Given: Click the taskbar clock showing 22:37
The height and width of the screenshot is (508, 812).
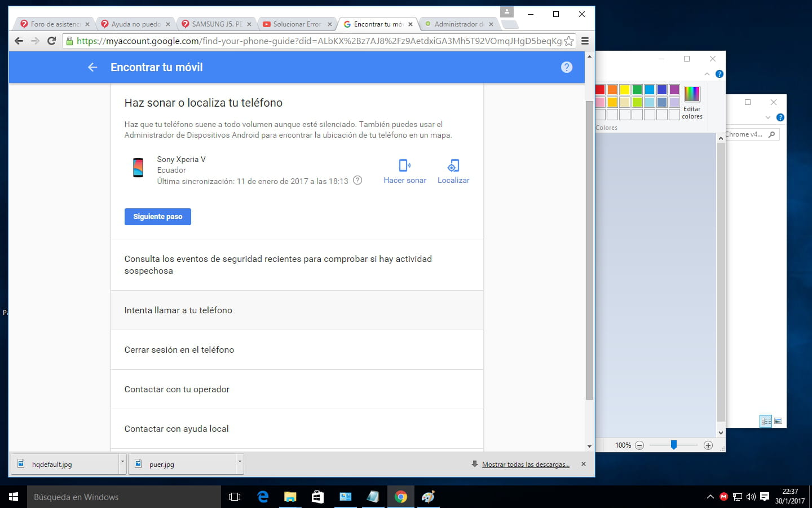Looking at the screenshot, I should 789,496.
